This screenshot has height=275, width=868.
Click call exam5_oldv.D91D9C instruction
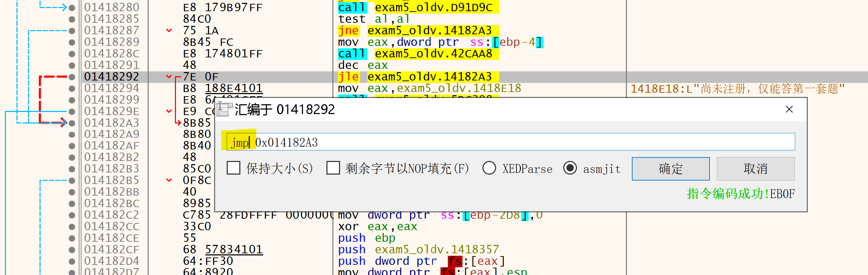coord(418,7)
